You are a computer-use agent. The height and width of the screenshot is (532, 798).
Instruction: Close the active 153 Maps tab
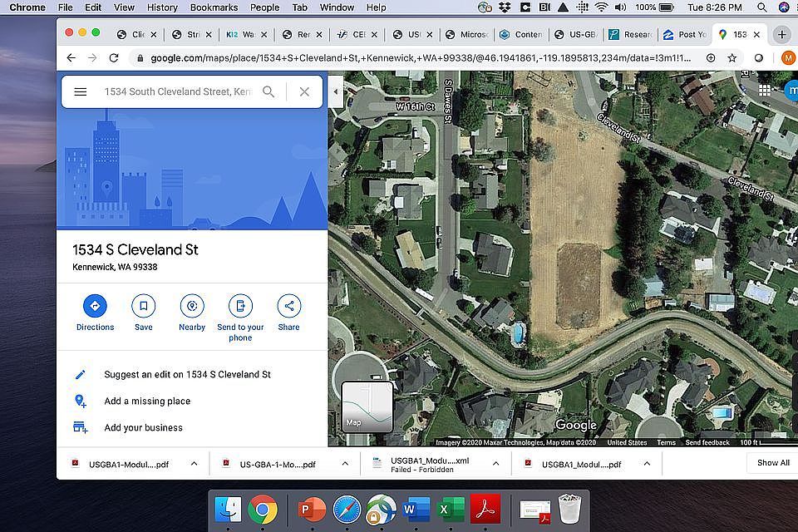pos(756,35)
